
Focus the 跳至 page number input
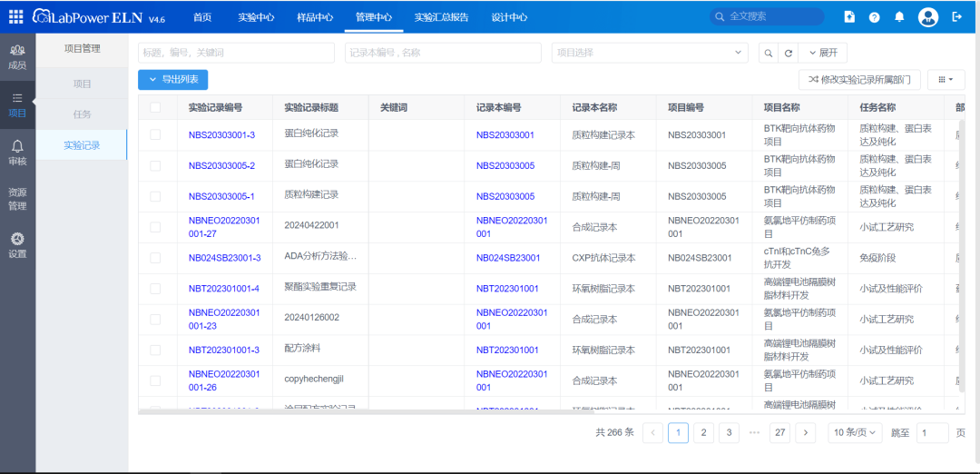pos(932,432)
